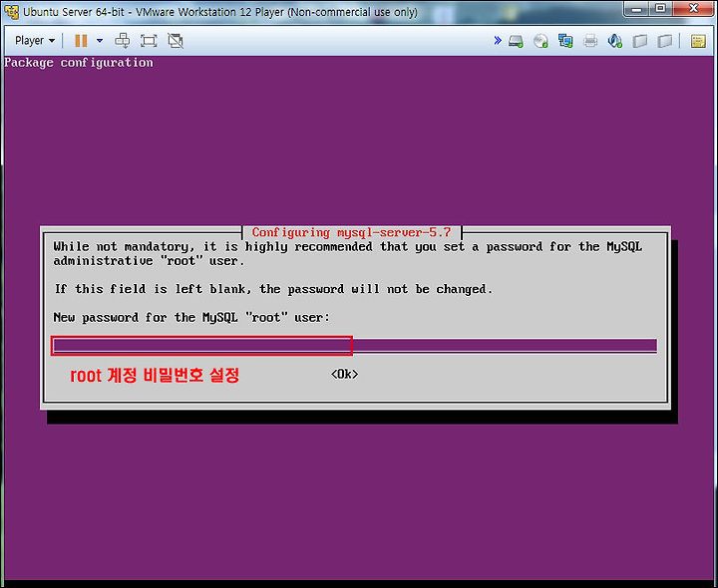The width and height of the screenshot is (718, 588).
Task: Click the 'Configuring mysql-server-5.7' title
Action: tap(351, 232)
